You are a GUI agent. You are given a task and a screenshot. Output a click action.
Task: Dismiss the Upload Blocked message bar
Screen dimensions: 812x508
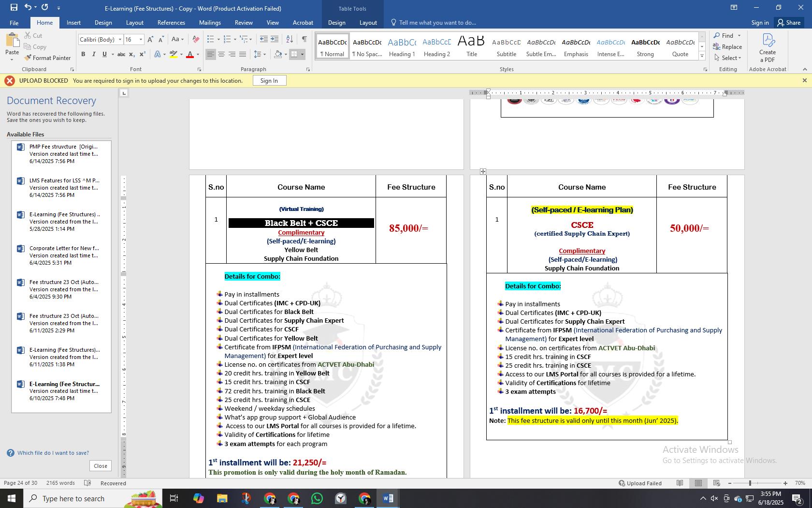tap(804, 80)
